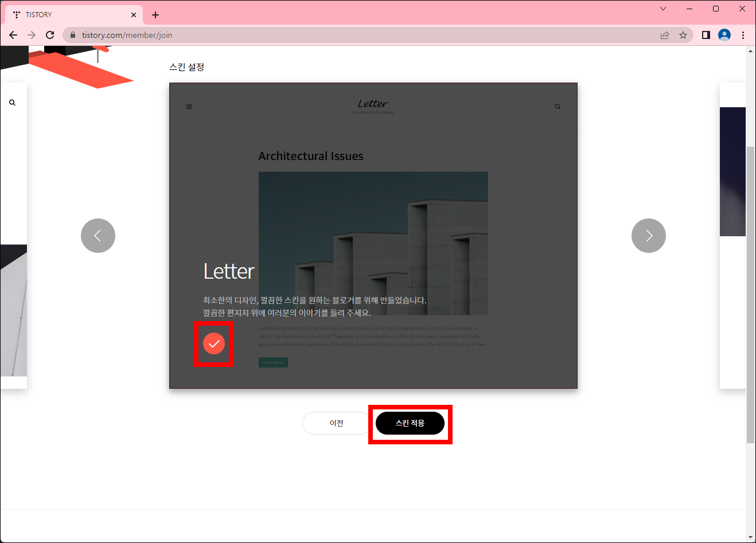756x543 pixels.
Task: Click the large Letter skin title
Action: click(x=229, y=271)
